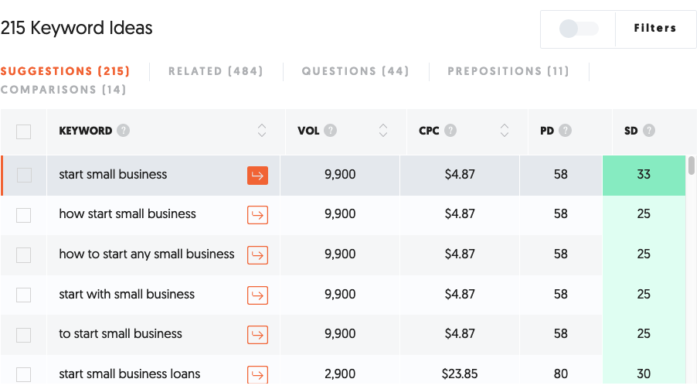
Task: Sort by CPC column arrows
Action: [x=504, y=130]
